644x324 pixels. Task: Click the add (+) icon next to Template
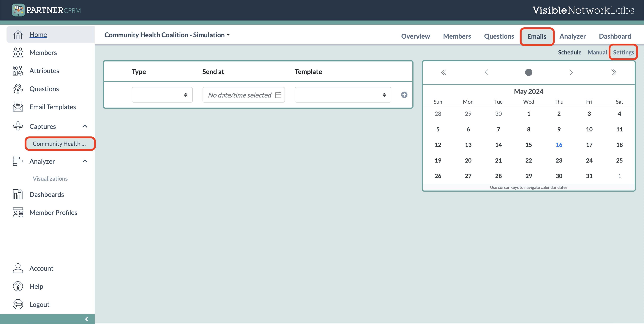coord(404,95)
